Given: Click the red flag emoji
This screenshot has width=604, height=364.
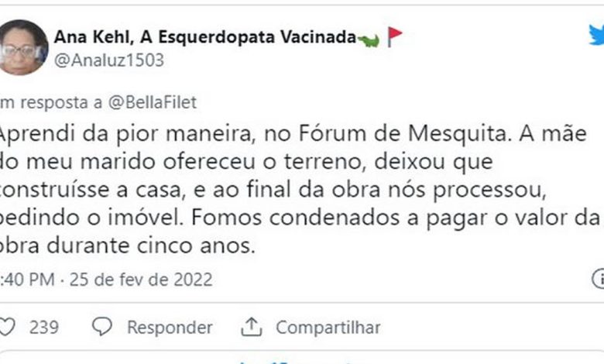Looking at the screenshot, I should point(394,36).
